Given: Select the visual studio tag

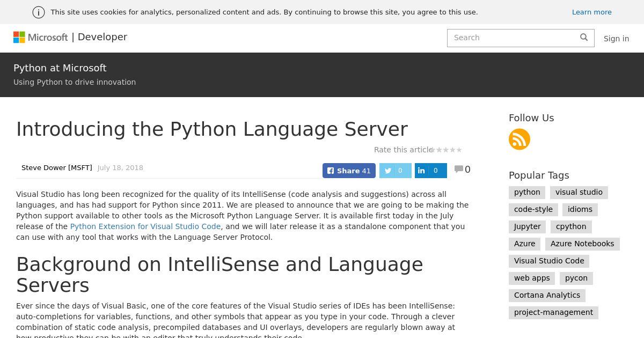Looking at the screenshot, I should tap(579, 192).
